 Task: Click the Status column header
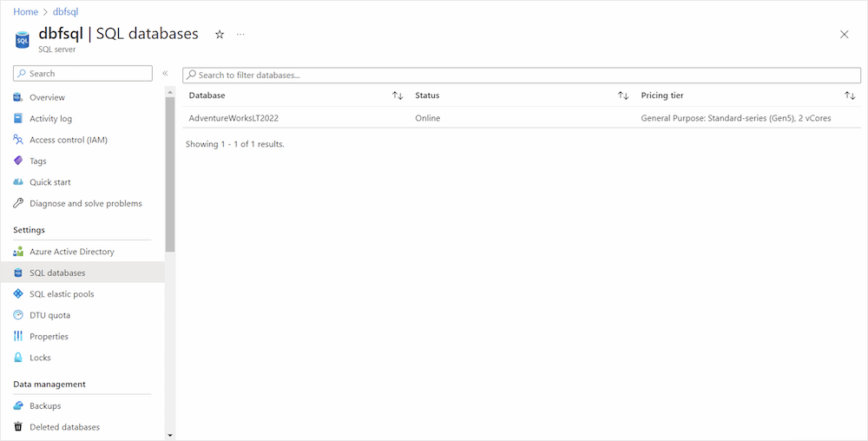(x=427, y=95)
